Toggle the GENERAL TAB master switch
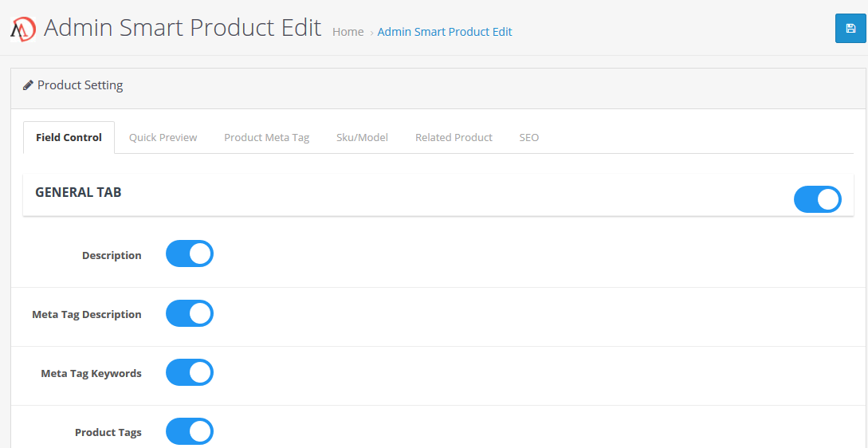 (817, 199)
